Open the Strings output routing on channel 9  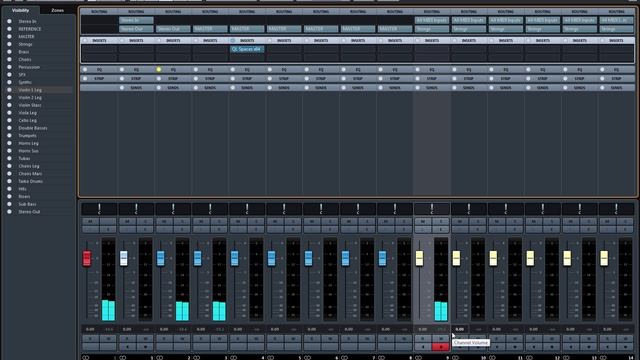pos(432,29)
